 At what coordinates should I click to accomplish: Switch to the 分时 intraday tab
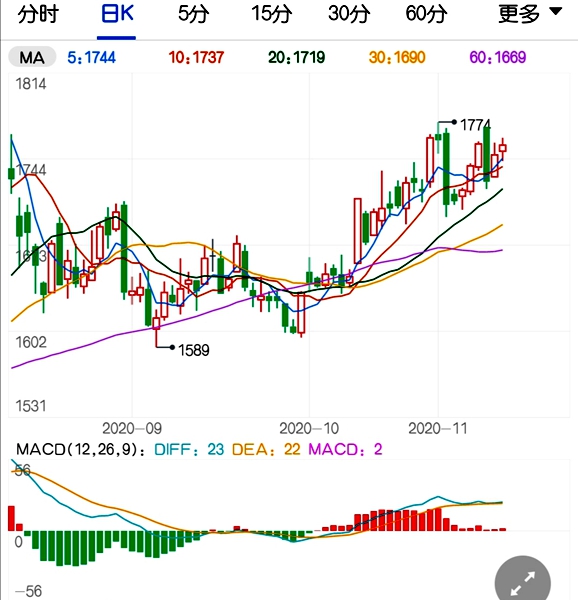pos(38,15)
